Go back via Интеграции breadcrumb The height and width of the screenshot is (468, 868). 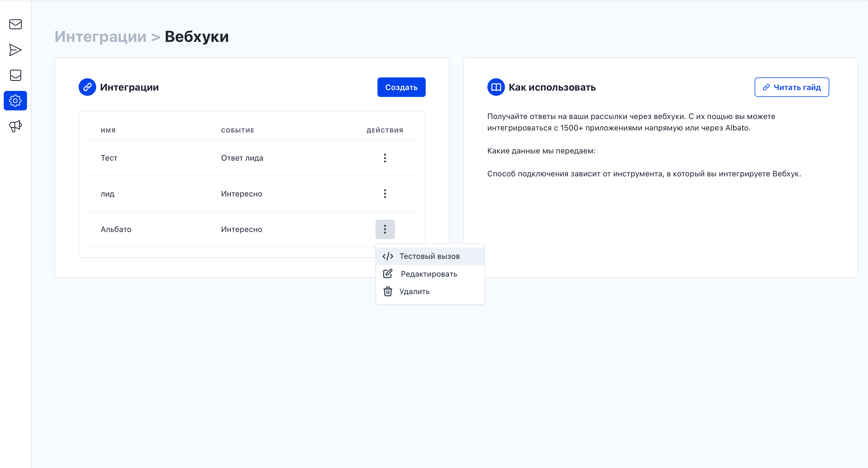pos(100,36)
